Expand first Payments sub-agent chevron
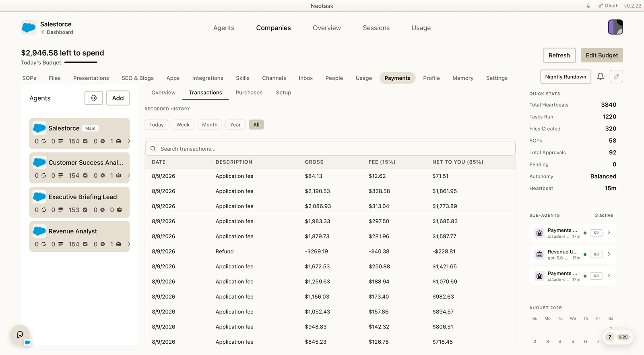644x355 pixels. (x=609, y=233)
